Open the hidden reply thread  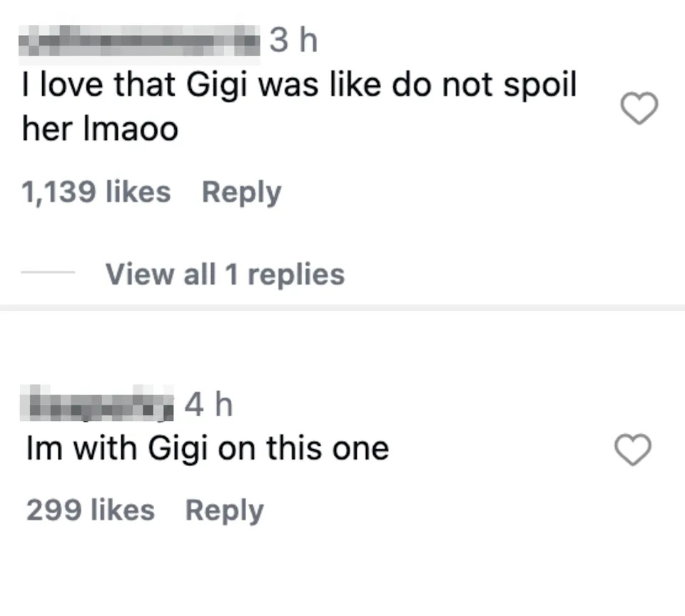click(225, 273)
